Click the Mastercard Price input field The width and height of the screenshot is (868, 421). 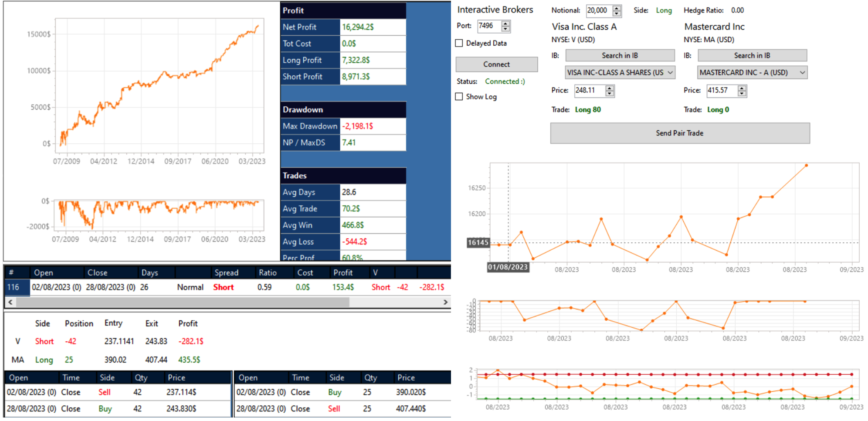pos(722,91)
